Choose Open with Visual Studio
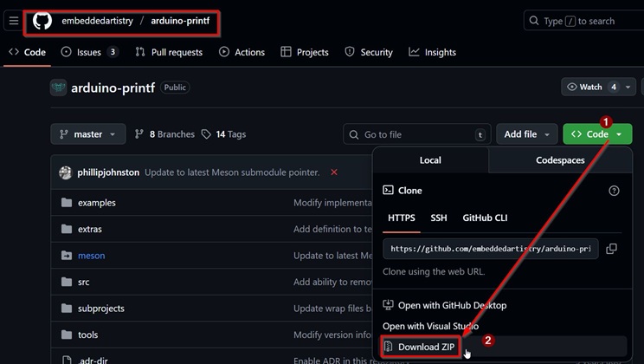The width and height of the screenshot is (644, 364). point(430,326)
